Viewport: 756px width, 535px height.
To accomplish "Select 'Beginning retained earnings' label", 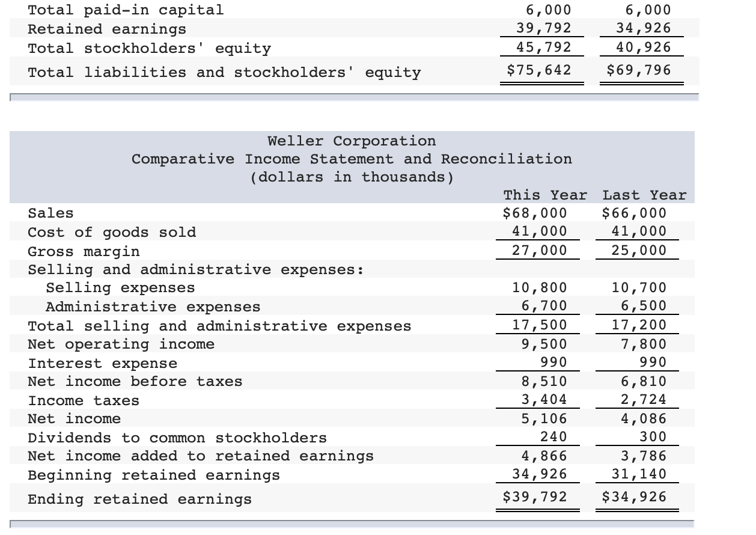I will pos(154,475).
